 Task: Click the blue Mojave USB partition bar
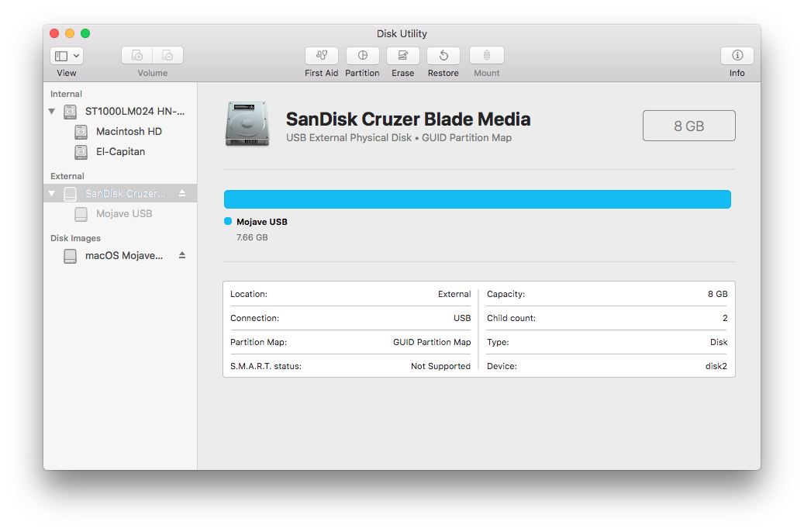pyautogui.click(x=478, y=199)
